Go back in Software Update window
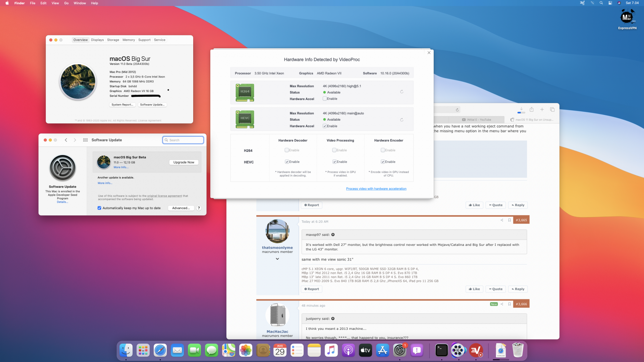The height and width of the screenshot is (362, 644). point(66,140)
